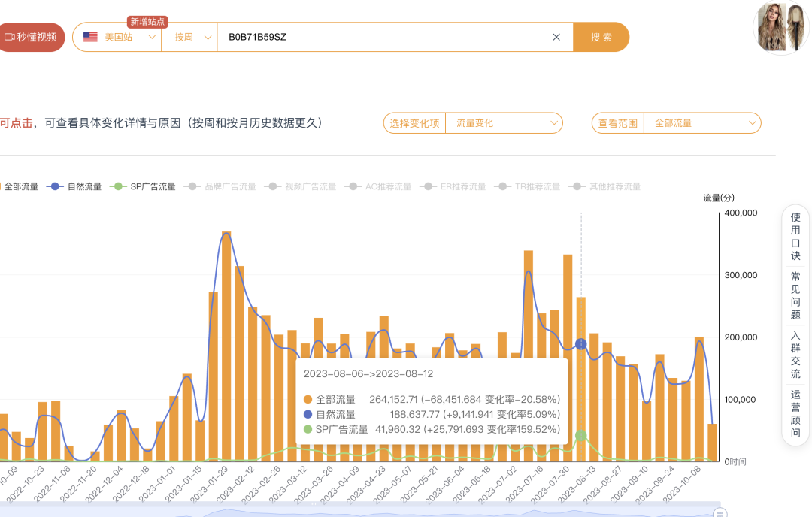The image size is (812, 517).
Task: Click the 2022-11-06 axis date label
Action: pyautogui.click(x=52, y=484)
